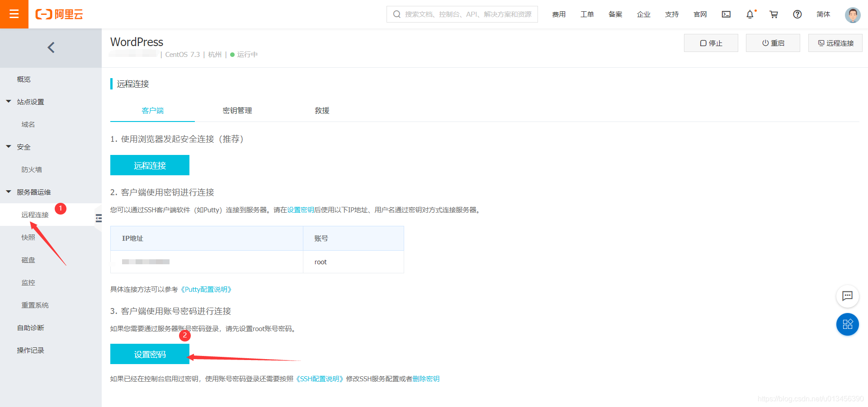Focus the top search input field
Screen dimensions: 868x407
coord(462,14)
